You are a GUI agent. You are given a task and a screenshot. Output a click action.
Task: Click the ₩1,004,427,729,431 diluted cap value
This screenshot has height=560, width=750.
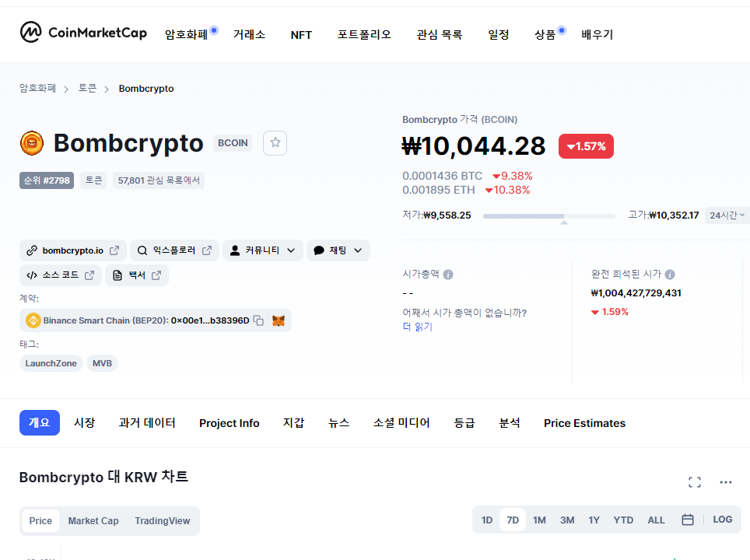point(636,293)
